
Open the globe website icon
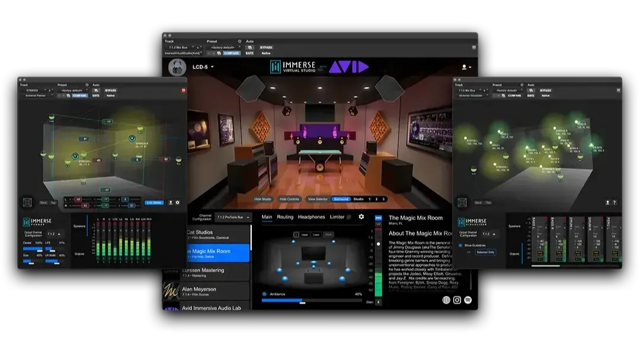(446, 300)
